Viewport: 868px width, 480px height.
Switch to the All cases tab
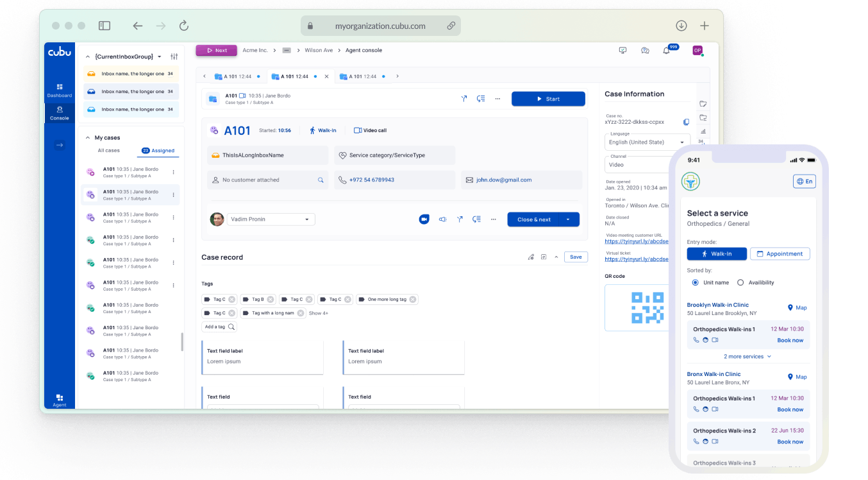pyautogui.click(x=108, y=151)
